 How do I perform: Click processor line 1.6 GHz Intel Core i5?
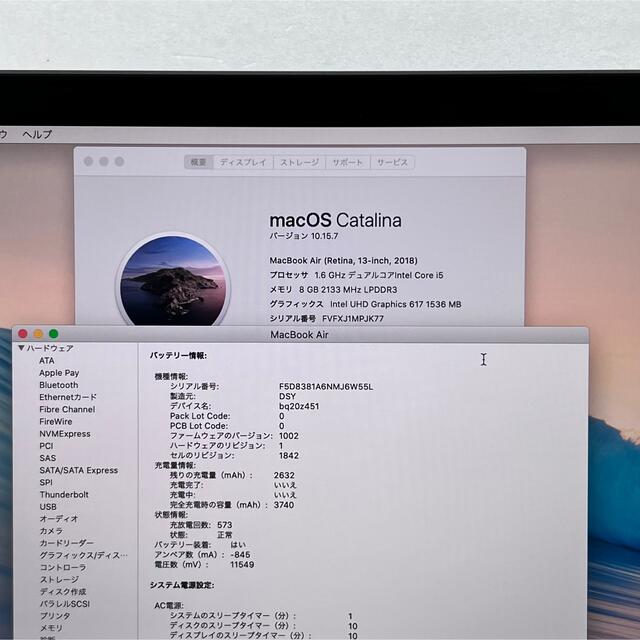(x=356, y=276)
